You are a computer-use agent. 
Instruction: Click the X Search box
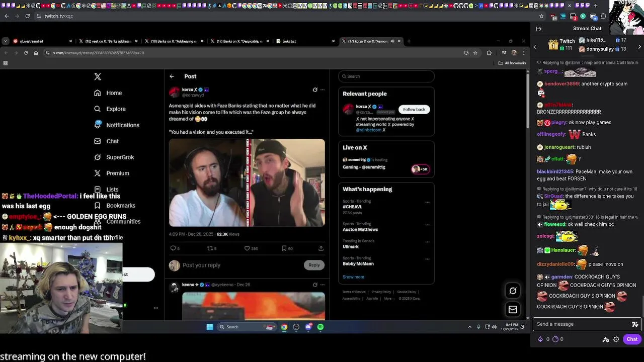click(x=386, y=76)
